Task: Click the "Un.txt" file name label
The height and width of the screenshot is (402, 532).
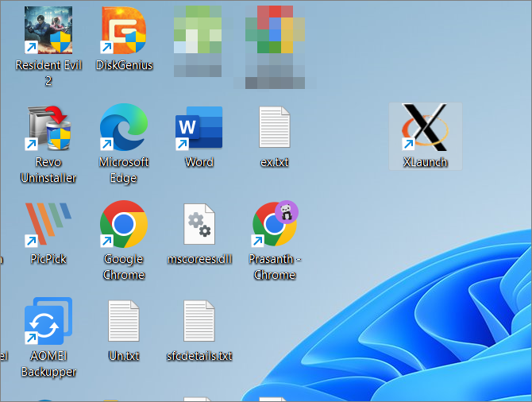Action: (x=124, y=356)
